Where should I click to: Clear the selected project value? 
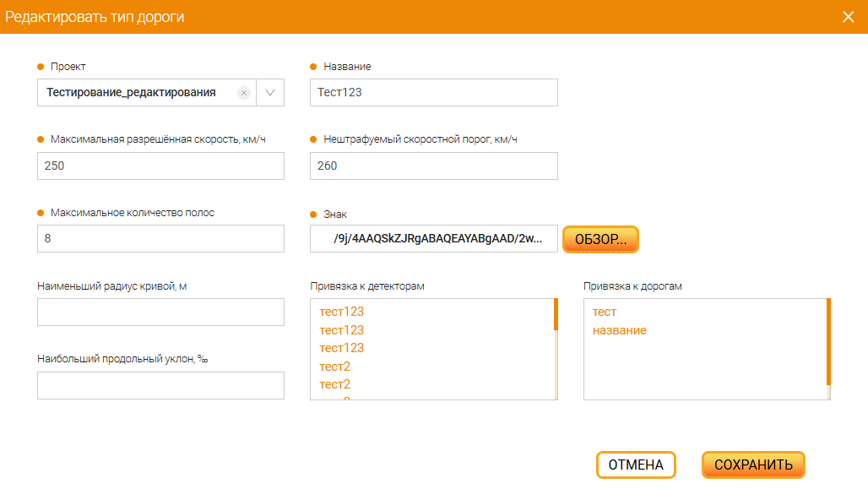coord(244,93)
